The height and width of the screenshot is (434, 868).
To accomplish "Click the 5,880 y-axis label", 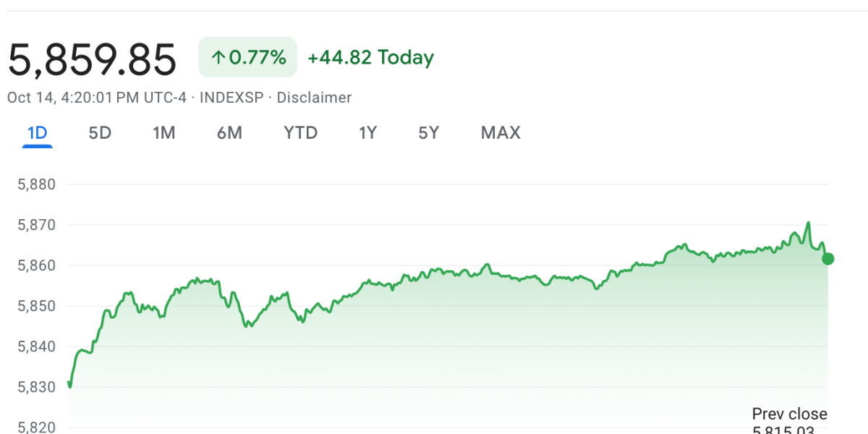I will coord(36,184).
